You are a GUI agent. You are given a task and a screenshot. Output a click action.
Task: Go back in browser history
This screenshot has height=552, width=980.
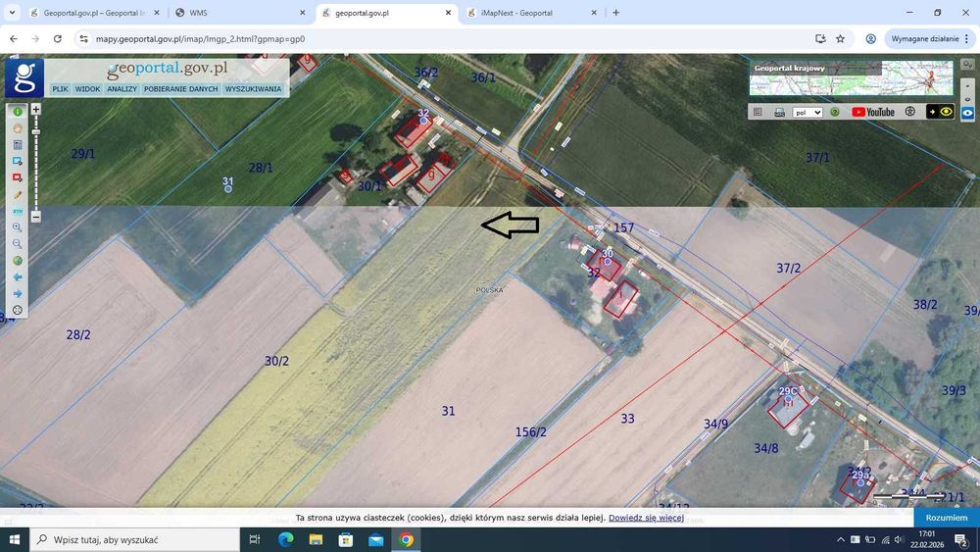(x=14, y=39)
